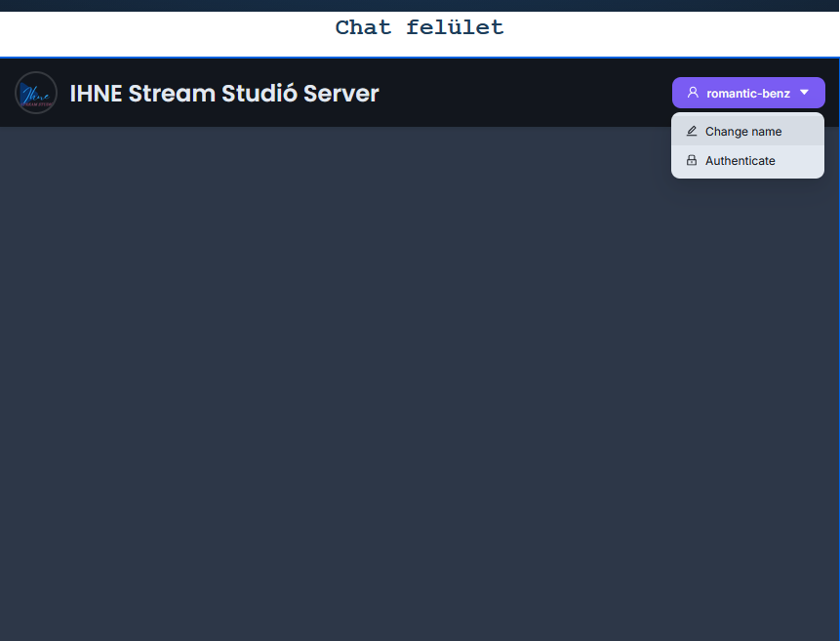The height and width of the screenshot is (641, 840).
Task: Click the lock symbol in the dropdown menu
Action: point(692,160)
